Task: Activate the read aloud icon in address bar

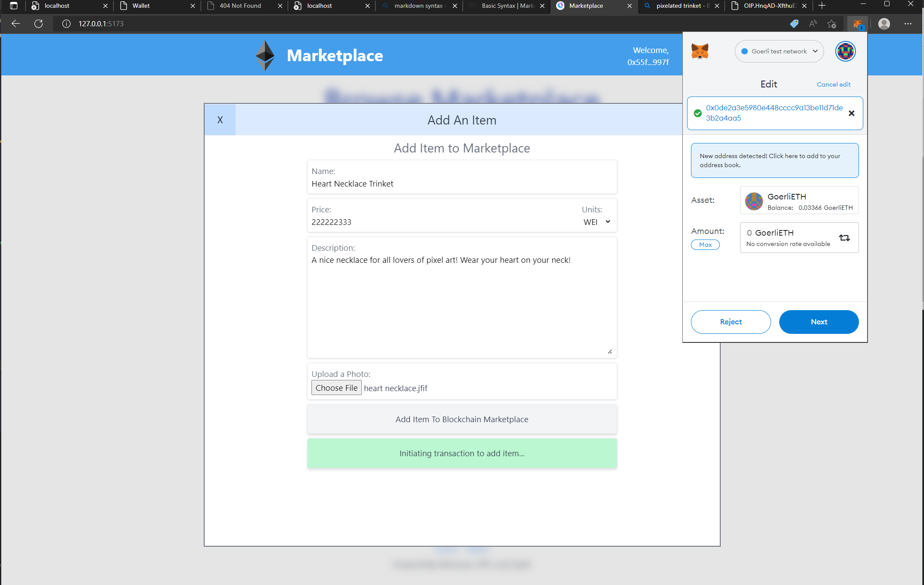Action: [x=813, y=24]
